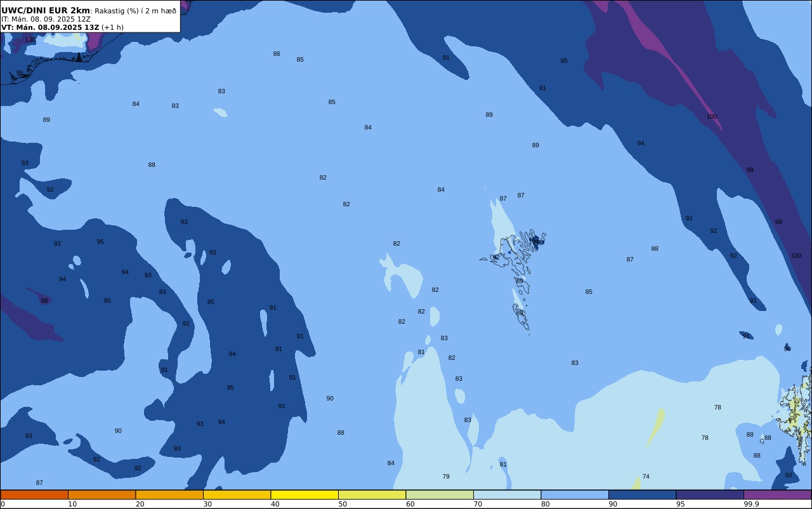Click the '99.9' legend scale label
This screenshot has width=812, height=509.
point(751,504)
